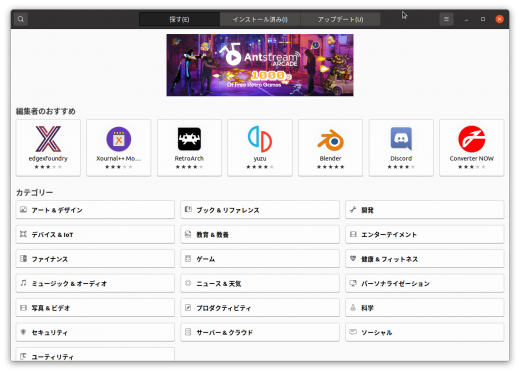Click the 写真＆ビデオ category icon
520x373 pixels.
coord(23,307)
